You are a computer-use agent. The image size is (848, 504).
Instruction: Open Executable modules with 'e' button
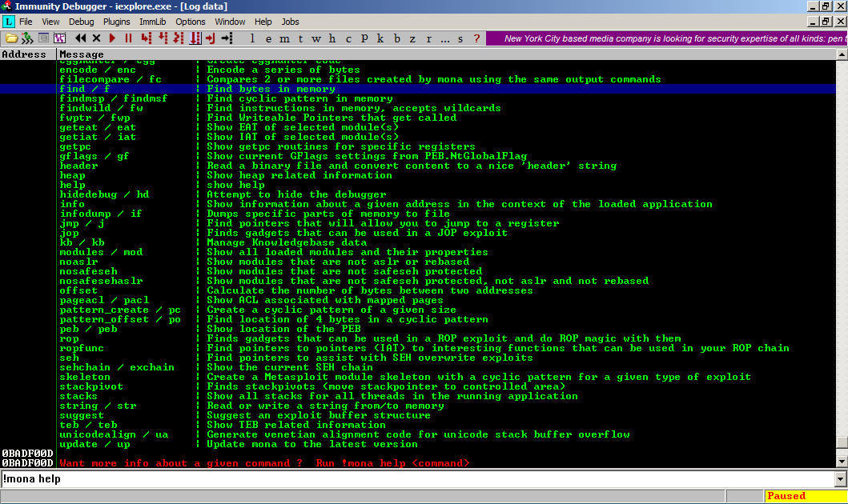[268, 38]
